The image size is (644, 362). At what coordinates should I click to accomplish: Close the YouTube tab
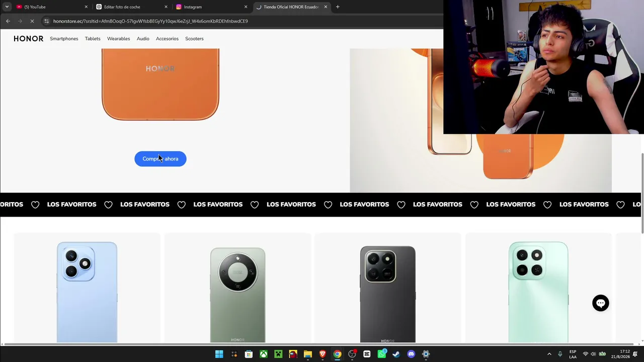point(86,7)
